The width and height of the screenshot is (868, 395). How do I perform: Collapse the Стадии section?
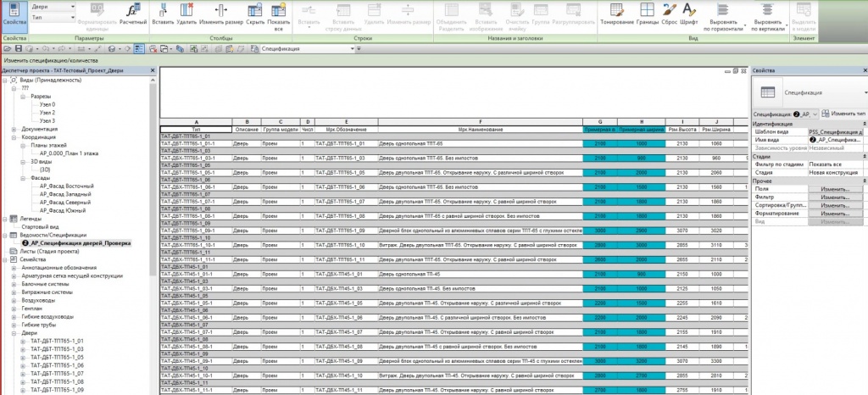point(865,157)
